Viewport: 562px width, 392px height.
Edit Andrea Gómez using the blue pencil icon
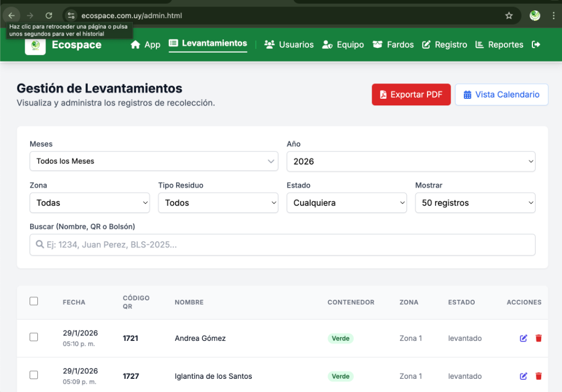(523, 338)
